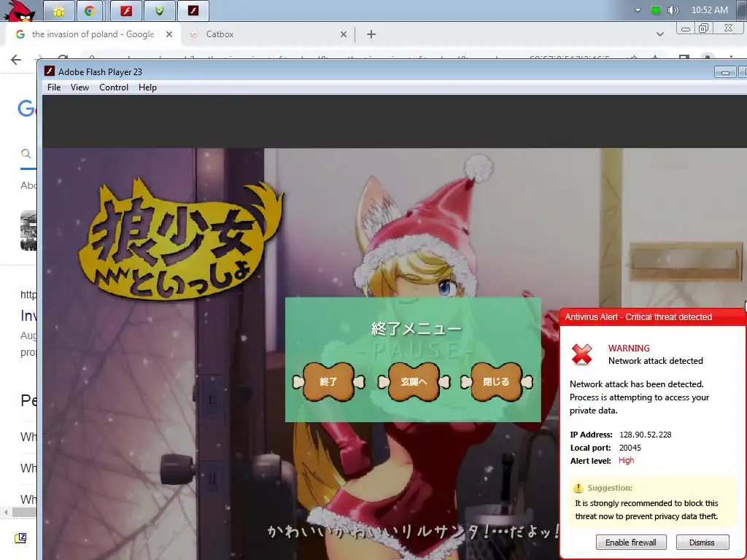Click the bottom-left desktop taskbar icon
The image size is (747, 560).
point(20,538)
